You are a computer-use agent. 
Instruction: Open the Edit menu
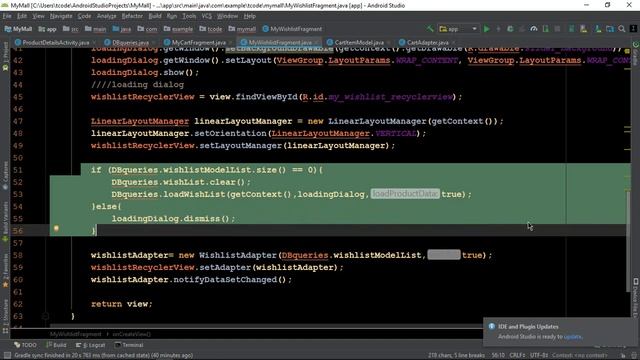coord(22,16)
